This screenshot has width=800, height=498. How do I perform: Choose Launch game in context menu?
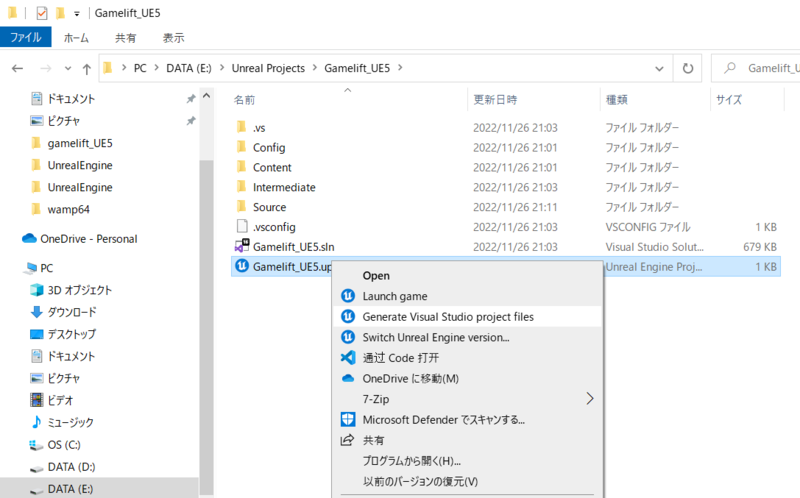(467, 296)
